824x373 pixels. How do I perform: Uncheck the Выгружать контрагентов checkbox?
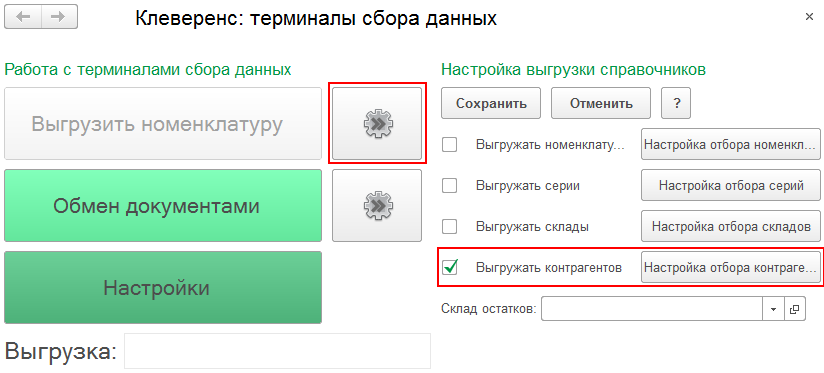click(x=449, y=267)
